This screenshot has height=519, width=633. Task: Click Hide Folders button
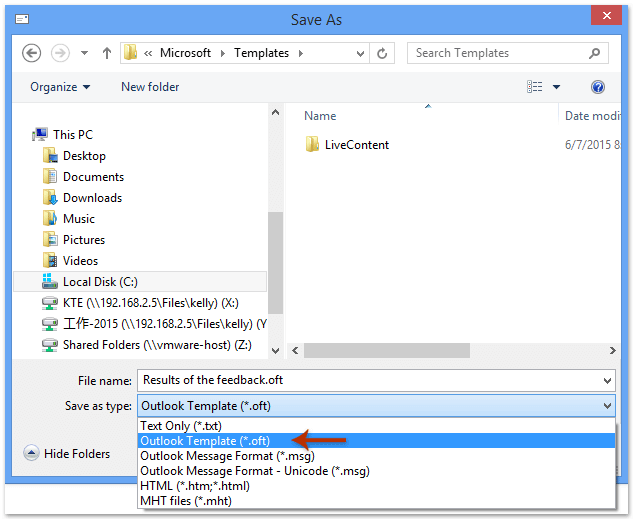(x=67, y=454)
